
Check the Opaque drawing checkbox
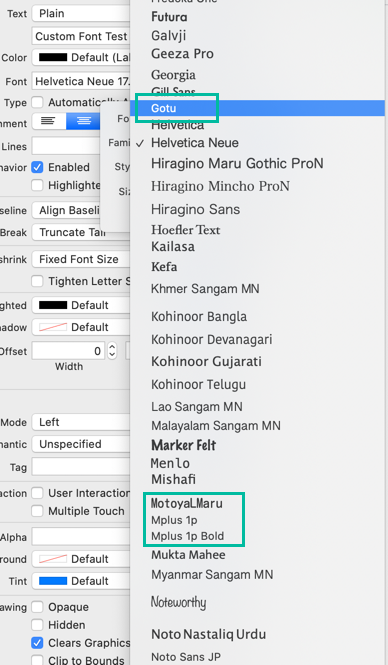point(37,607)
